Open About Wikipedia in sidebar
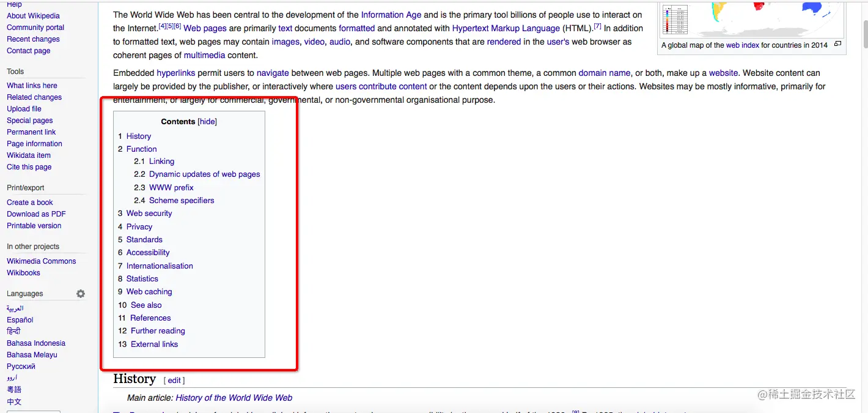868x413 pixels. (33, 16)
